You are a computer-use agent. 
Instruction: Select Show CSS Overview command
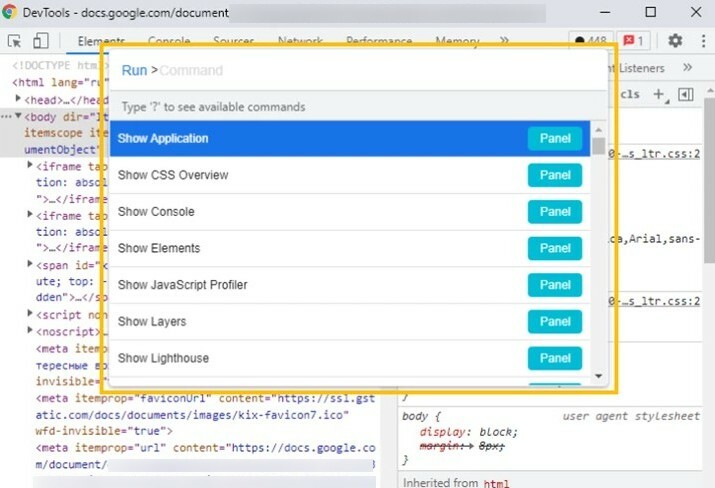pyautogui.click(x=350, y=175)
